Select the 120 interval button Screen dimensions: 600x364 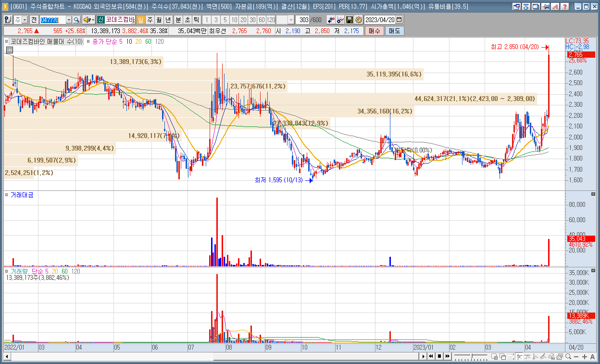coord(271,20)
